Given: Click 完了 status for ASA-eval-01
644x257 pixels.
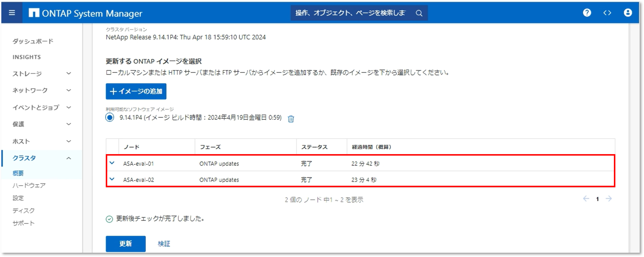Looking at the screenshot, I should point(306,164).
